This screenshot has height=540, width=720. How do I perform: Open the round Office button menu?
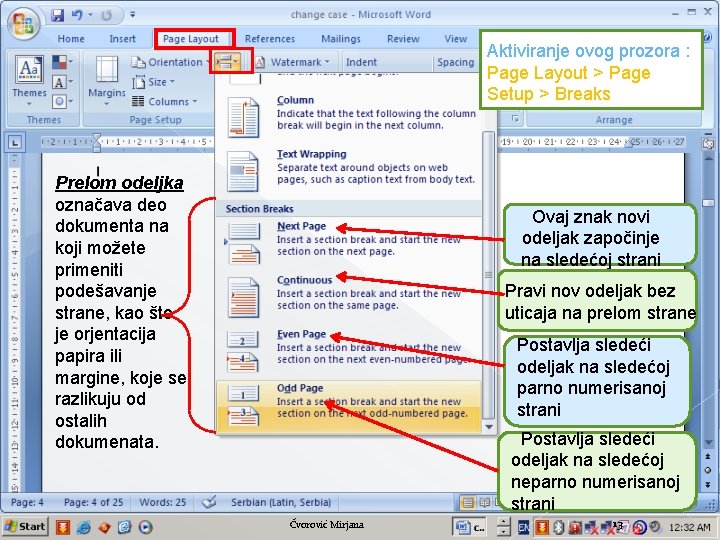click(x=23, y=24)
